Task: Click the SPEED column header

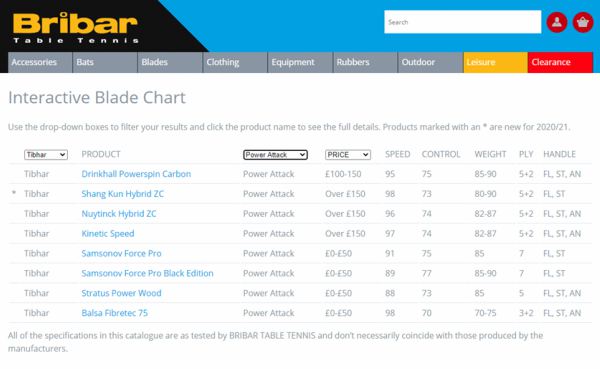Action: click(x=398, y=154)
